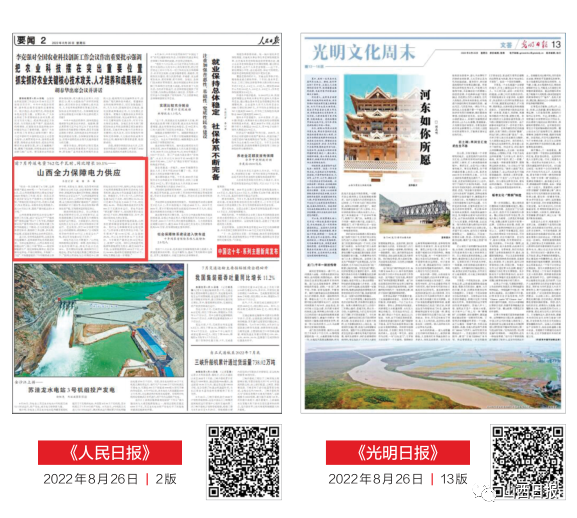Click the iron bridge photograph
Image resolution: width=577 pixels, height=518 pixels.
tap(415, 214)
